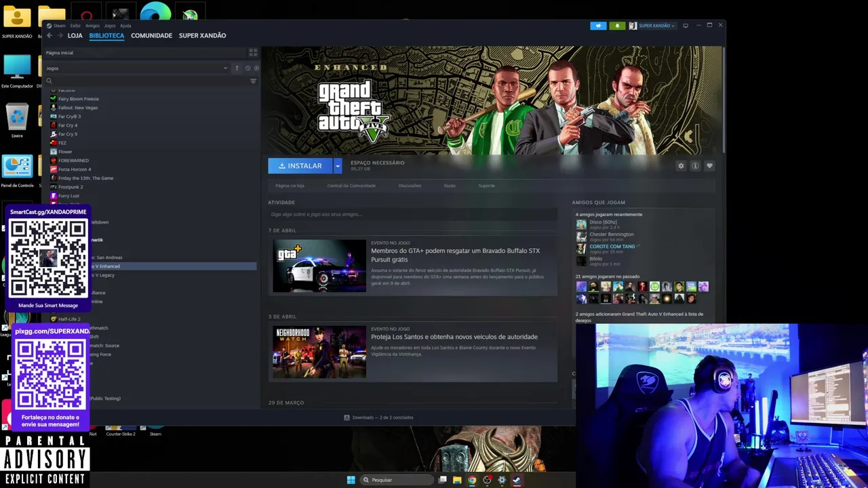Select Frostpunk 2 in game list
The height and width of the screenshot is (488, 868).
[70, 187]
